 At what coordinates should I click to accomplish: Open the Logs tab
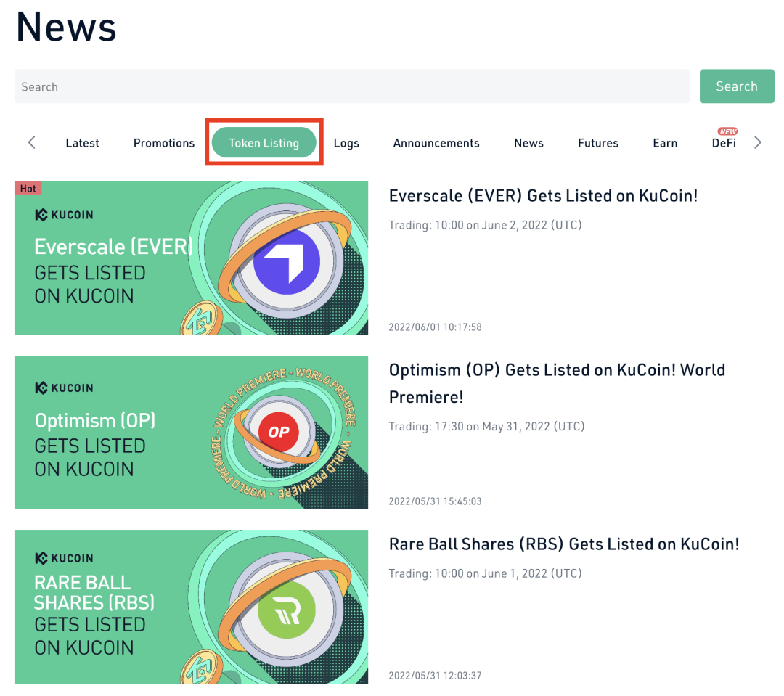pyautogui.click(x=346, y=144)
